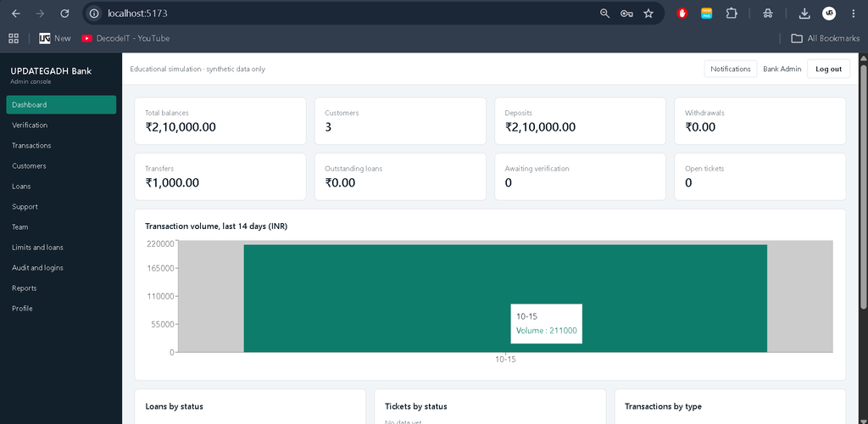Click the Volume : 211000 tooltip
Image resolution: width=868 pixels, height=424 pixels.
[547, 323]
